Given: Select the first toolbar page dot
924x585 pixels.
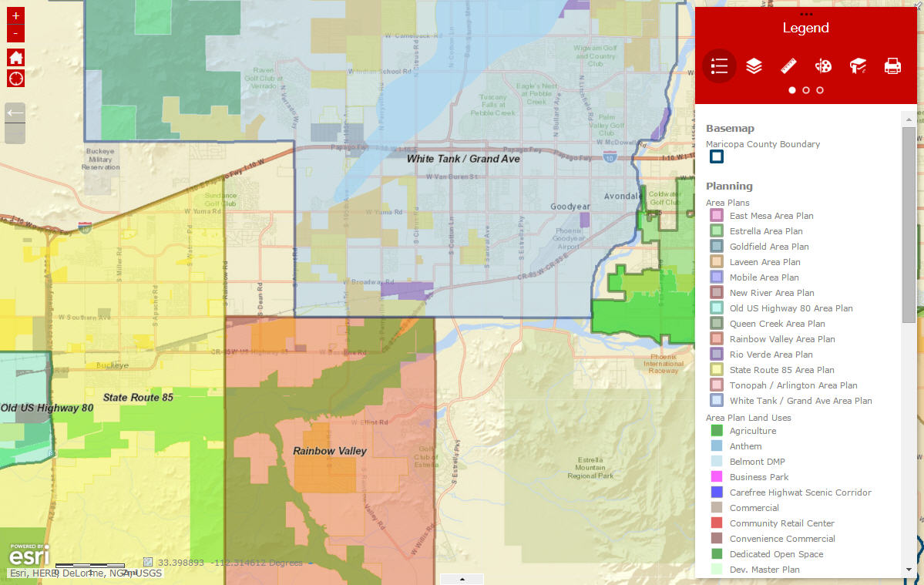Looking at the screenshot, I should click(792, 90).
